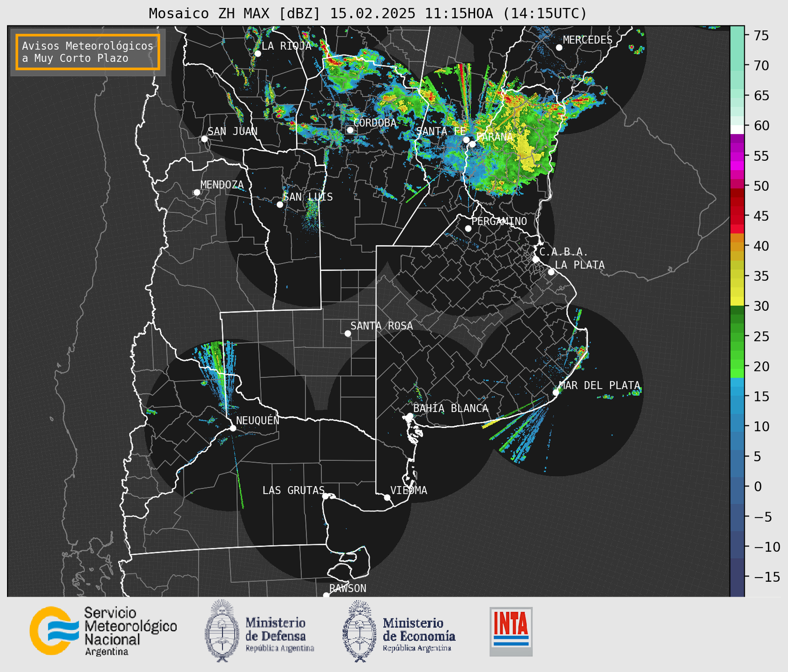The height and width of the screenshot is (672, 788).
Task: Click the white 60 dBZ band in colorbar
Action: click(x=737, y=129)
